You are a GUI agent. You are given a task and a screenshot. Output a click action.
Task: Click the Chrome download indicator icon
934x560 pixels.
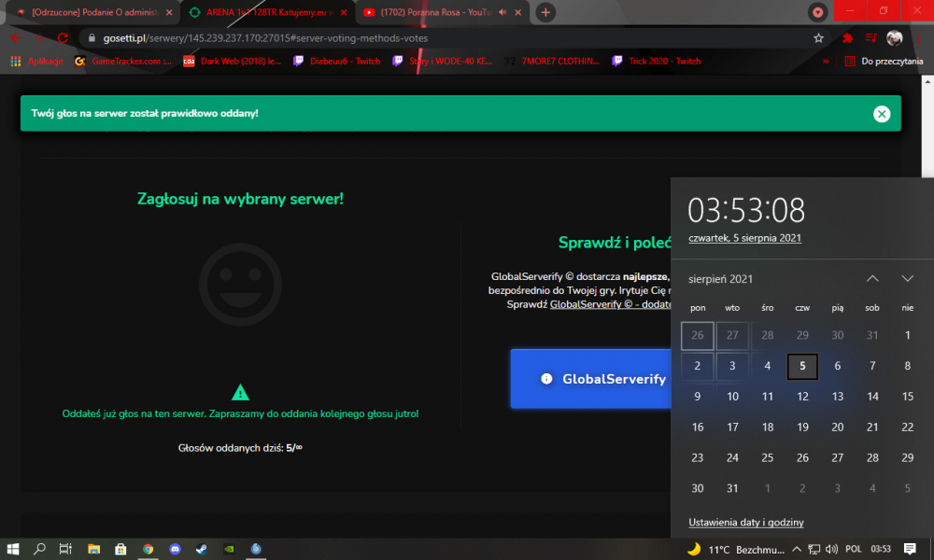[x=817, y=12]
